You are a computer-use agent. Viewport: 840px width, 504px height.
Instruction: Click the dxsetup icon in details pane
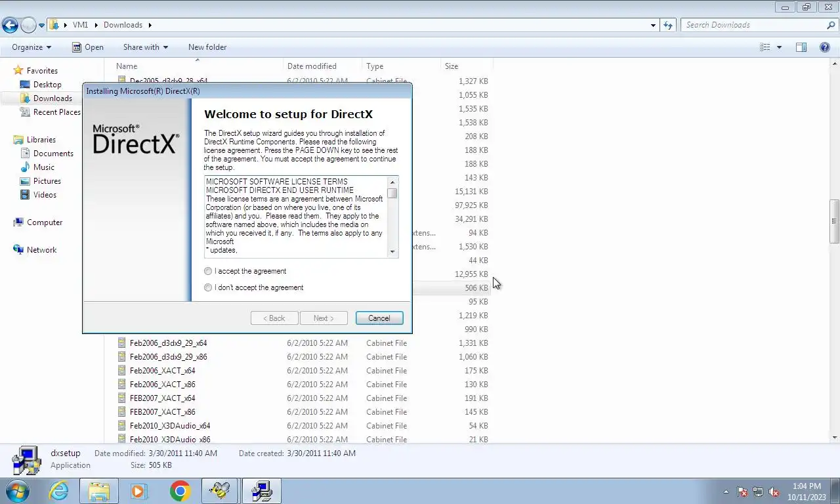[27, 459]
